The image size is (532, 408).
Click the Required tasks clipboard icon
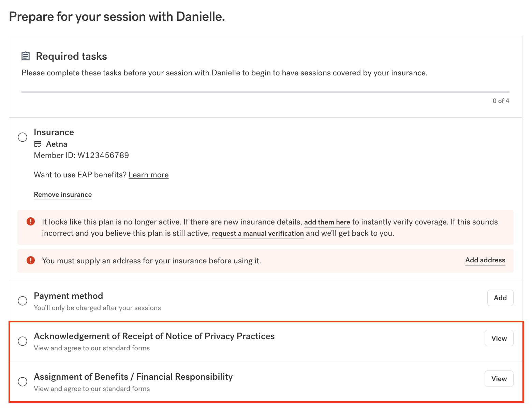coord(26,56)
